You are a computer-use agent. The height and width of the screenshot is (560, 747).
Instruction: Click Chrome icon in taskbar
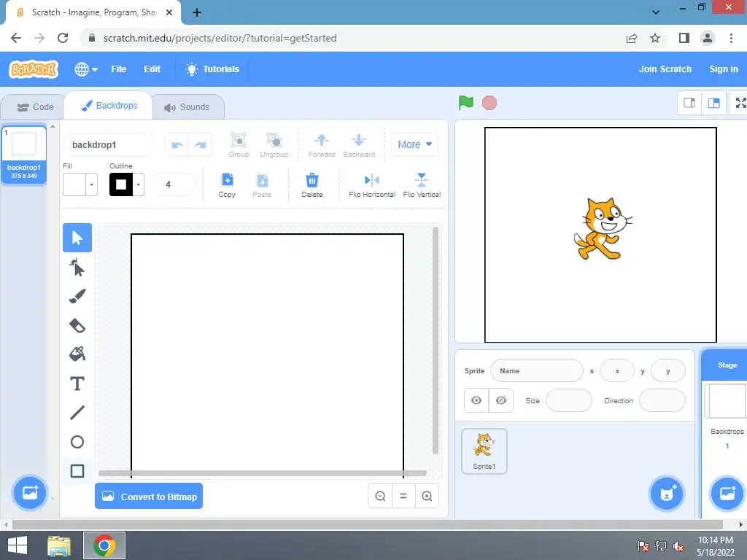pyautogui.click(x=104, y=545)
